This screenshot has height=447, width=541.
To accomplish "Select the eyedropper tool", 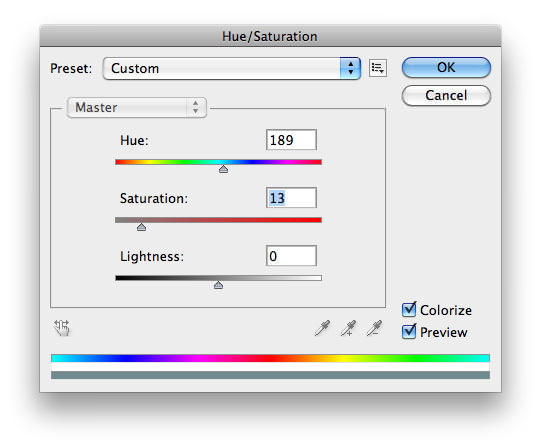I will coord(322,328).
